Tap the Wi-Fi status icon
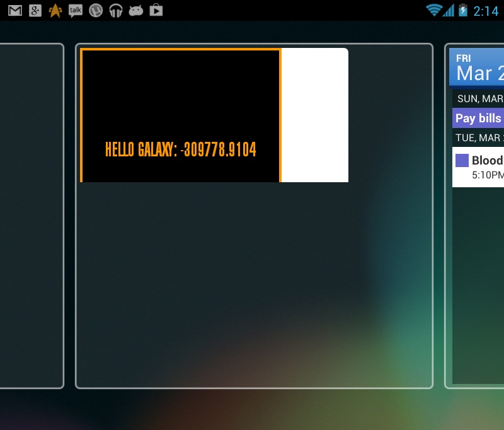 (433, 10)
